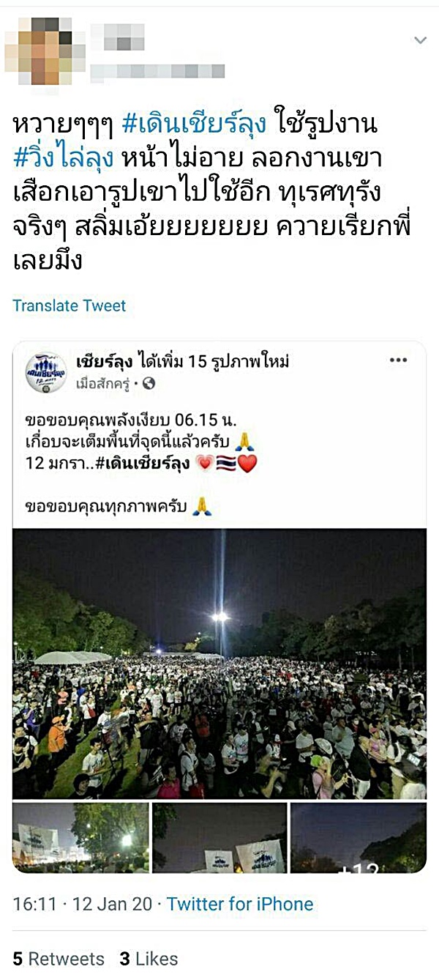Open the เชียร์ลุง page logo icon
439x980 pixels.
45,374
